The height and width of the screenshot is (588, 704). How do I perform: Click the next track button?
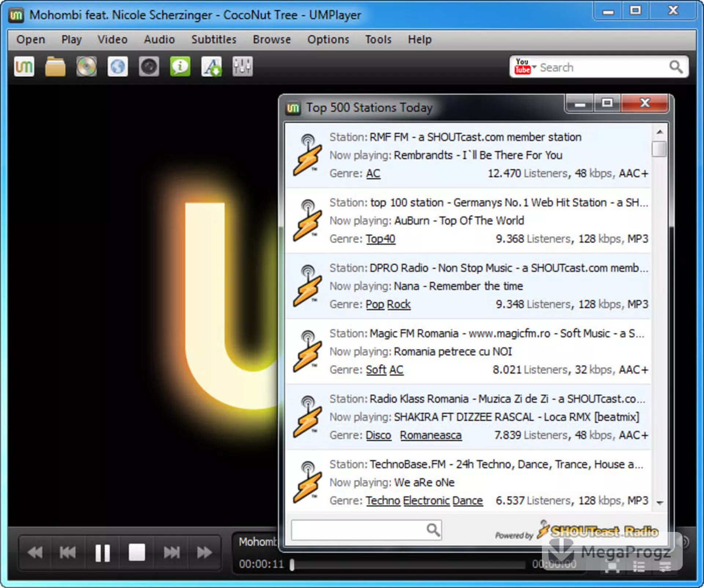tap(171, 552)
